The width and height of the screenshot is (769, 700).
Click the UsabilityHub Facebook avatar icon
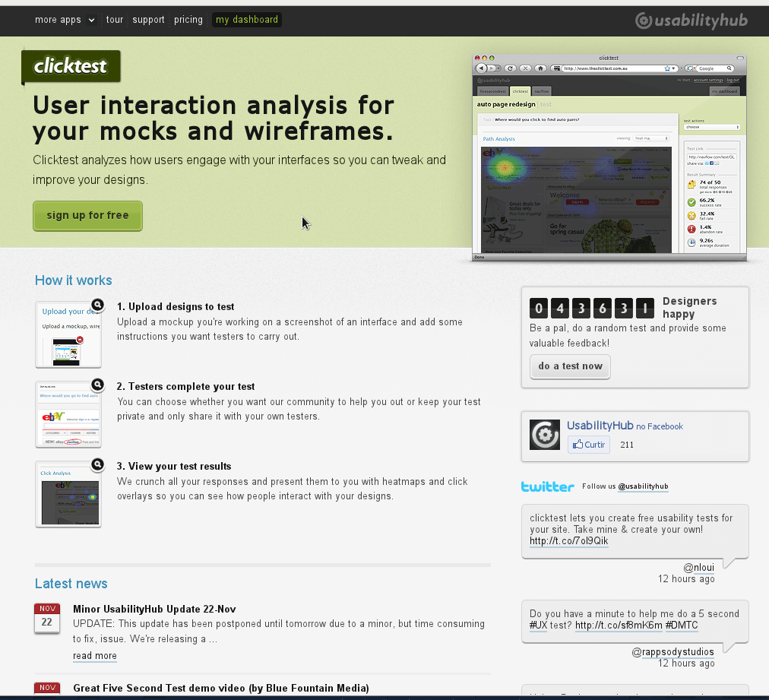(x=544, y=435)
